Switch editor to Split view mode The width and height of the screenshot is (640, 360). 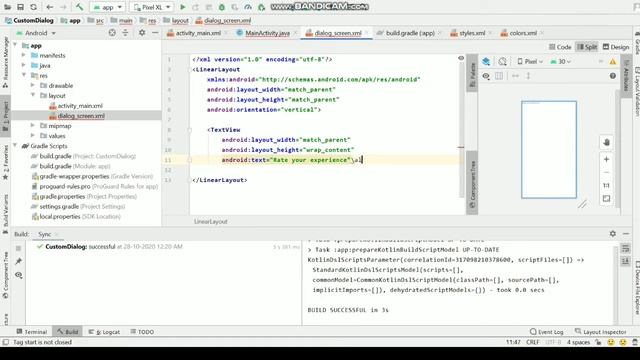587,47
